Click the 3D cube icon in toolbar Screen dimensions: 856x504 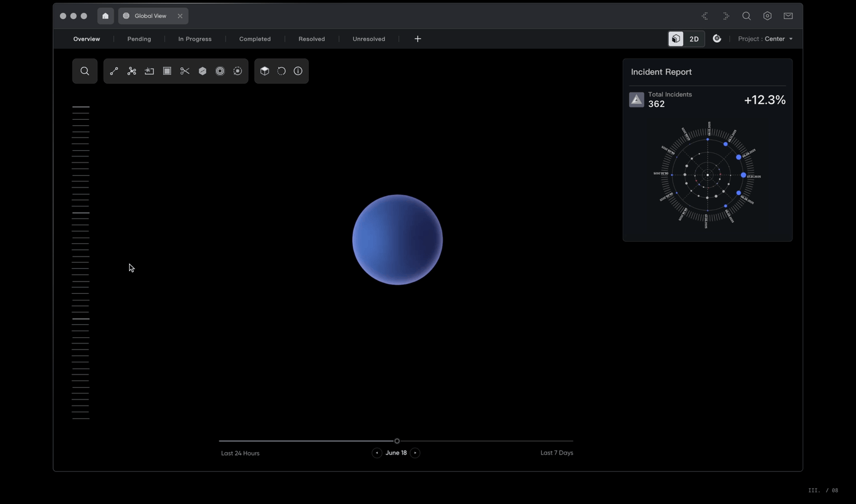click(265, 71)
